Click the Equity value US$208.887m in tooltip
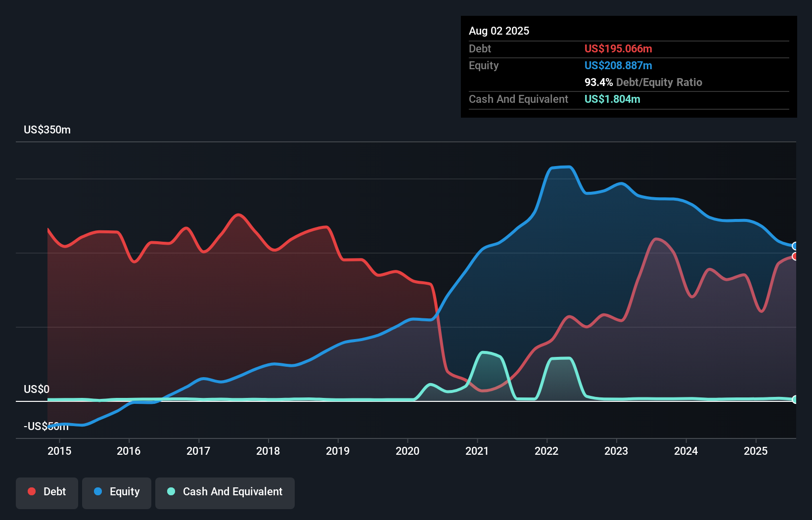 tap(618, 65)
